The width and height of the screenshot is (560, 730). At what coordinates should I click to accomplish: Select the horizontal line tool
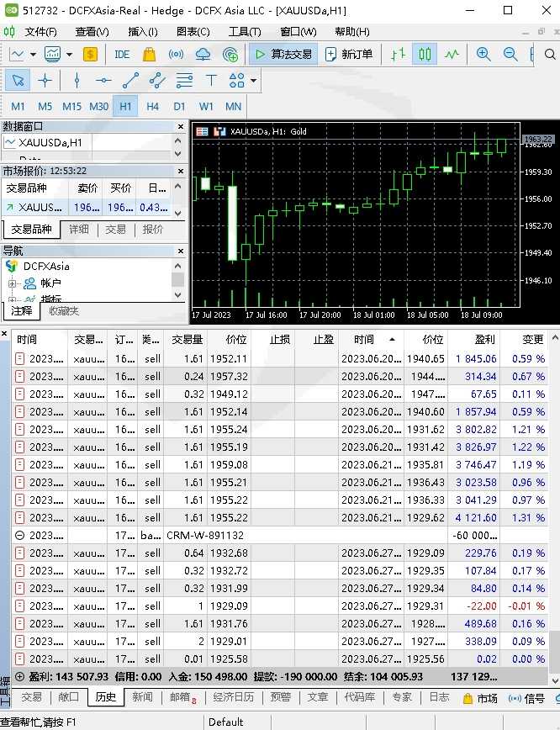coord(103,81)
